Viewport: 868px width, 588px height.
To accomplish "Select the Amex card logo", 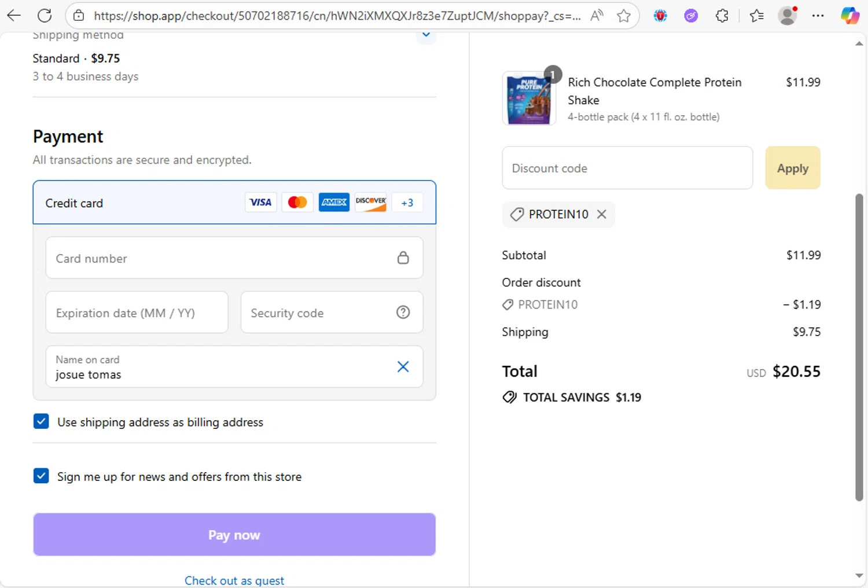I will (334, 202).
